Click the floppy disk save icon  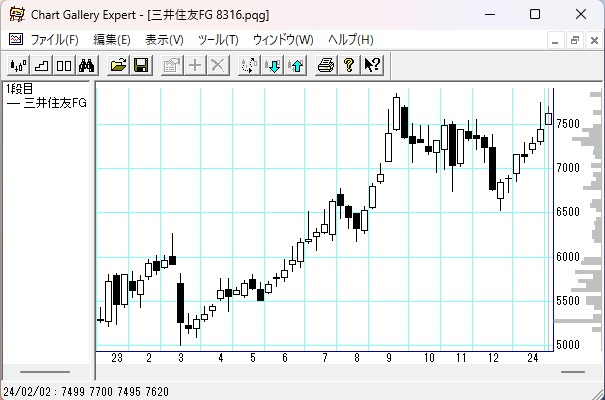point(141,66)
